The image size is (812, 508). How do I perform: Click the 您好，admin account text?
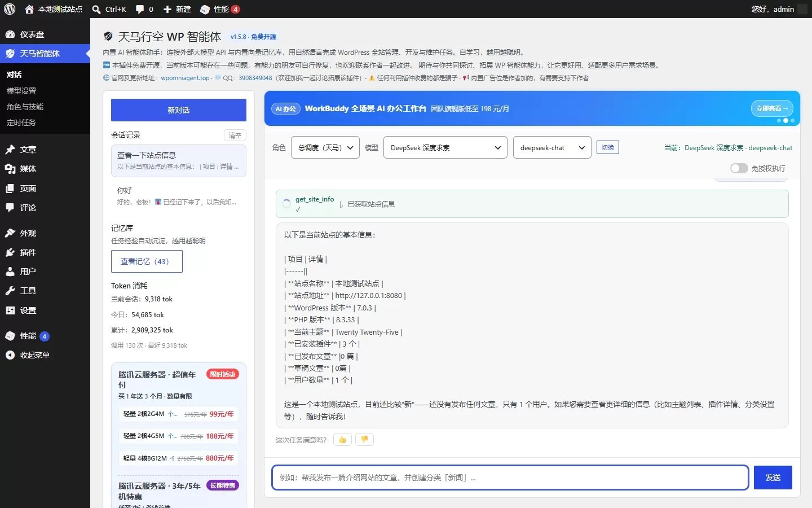point(773,9)
